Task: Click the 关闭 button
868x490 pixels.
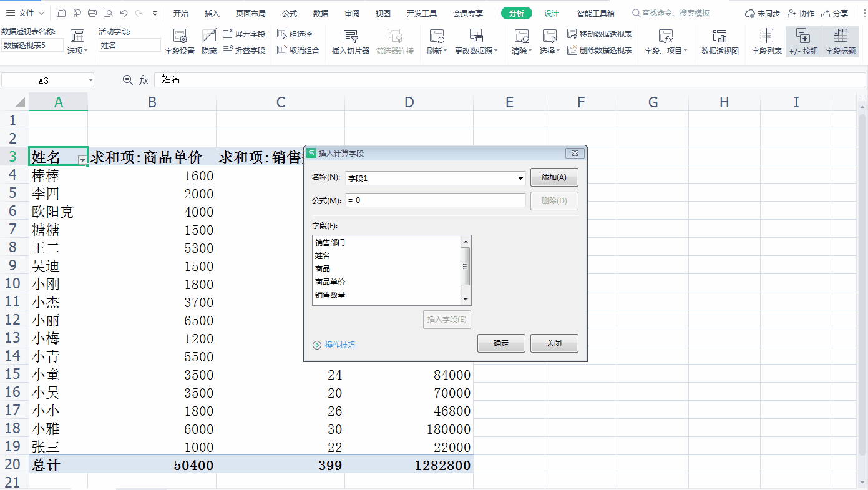Action: coord(554,343)
